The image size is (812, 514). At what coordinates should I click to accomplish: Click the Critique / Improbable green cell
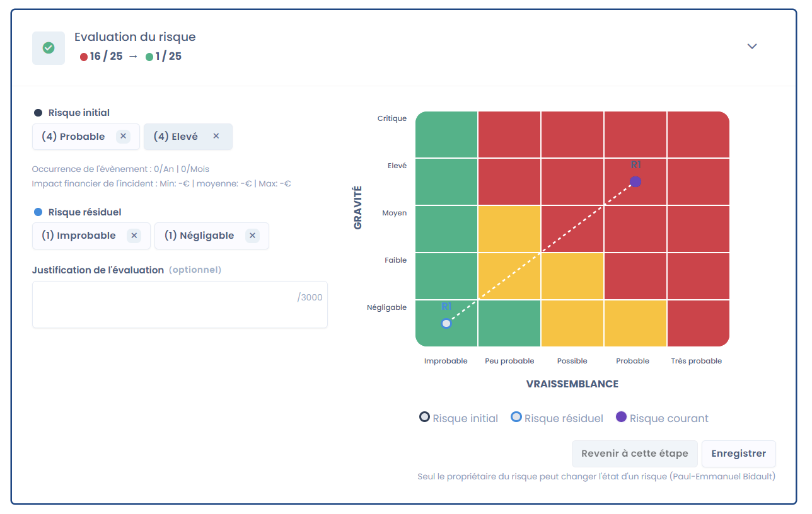(446, 134)
